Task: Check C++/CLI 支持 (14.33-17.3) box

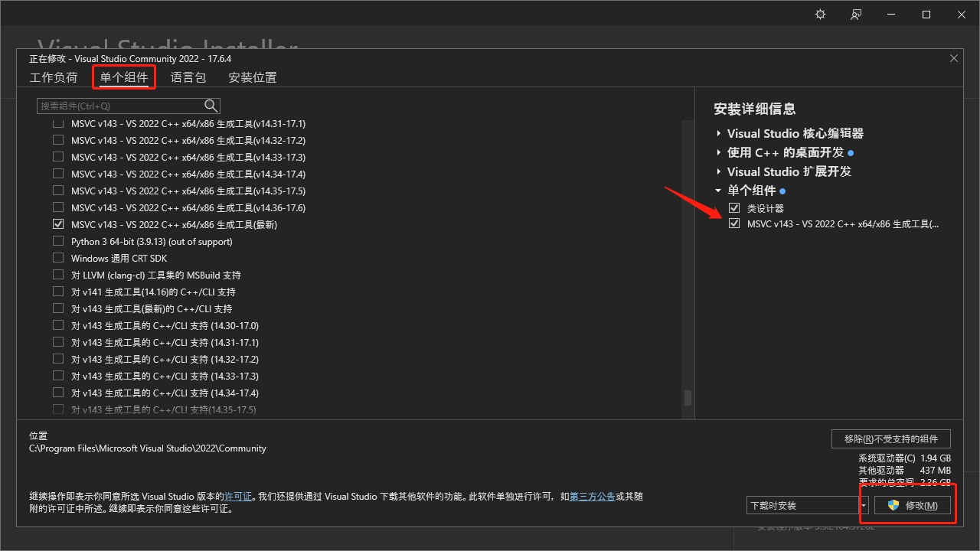Action: pyautogui.click(x=58, y=377)
